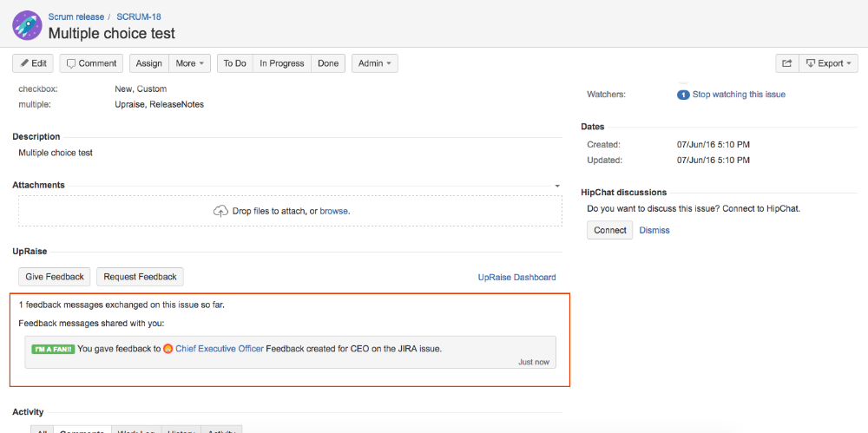Click the attachments drop zone
Screen dimensions: 868x433
(x=291, y=211)
